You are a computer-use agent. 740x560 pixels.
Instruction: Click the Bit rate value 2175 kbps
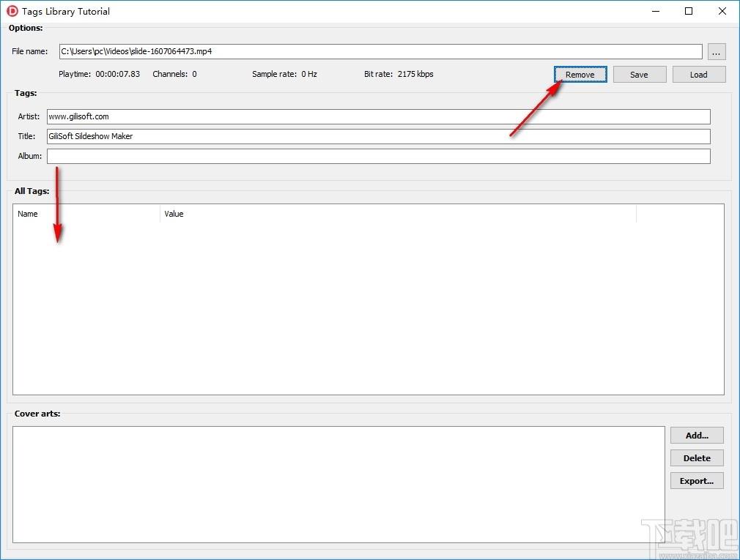pos(415,74)
